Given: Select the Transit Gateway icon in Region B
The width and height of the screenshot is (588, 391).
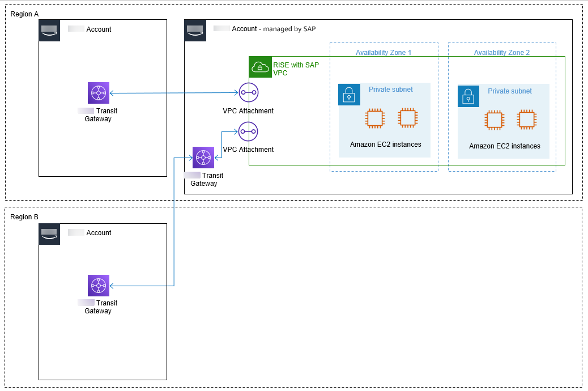Looking at the screenshot, I should 99,286.
